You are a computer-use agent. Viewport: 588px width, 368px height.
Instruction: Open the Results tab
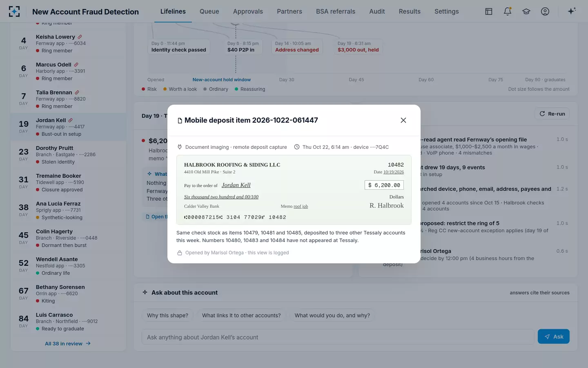(x=410, y=11)
